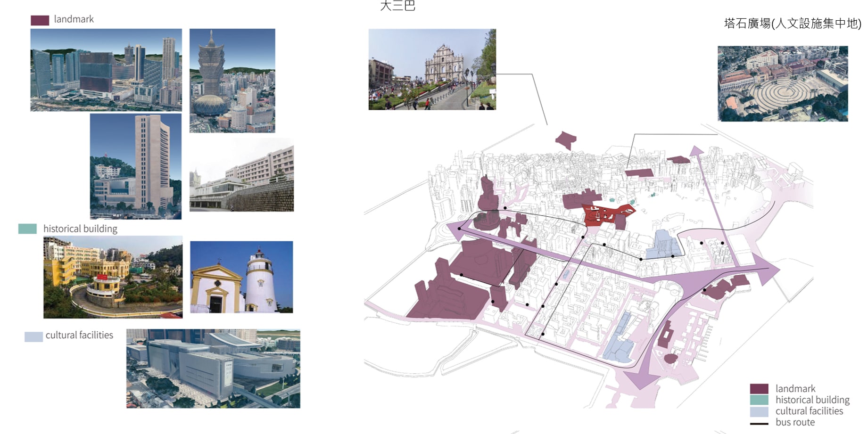
Task: Select the landmark swatch in map legend
Action: coord(759,389)
